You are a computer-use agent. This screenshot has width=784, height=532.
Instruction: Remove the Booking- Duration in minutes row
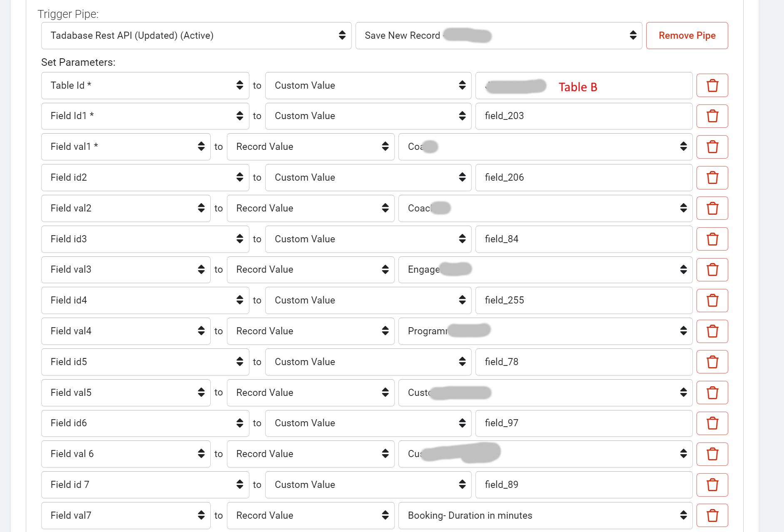click(x=712, y=515)
